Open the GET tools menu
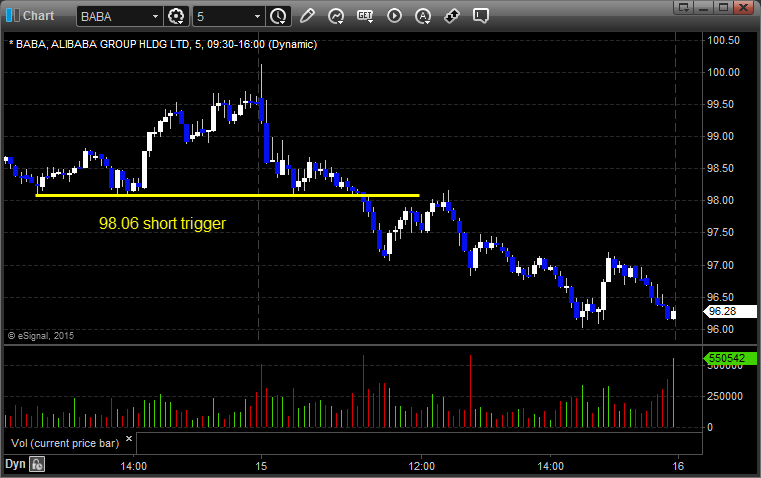Viewport: 761px width, 478px height. [x=365, y=16]
